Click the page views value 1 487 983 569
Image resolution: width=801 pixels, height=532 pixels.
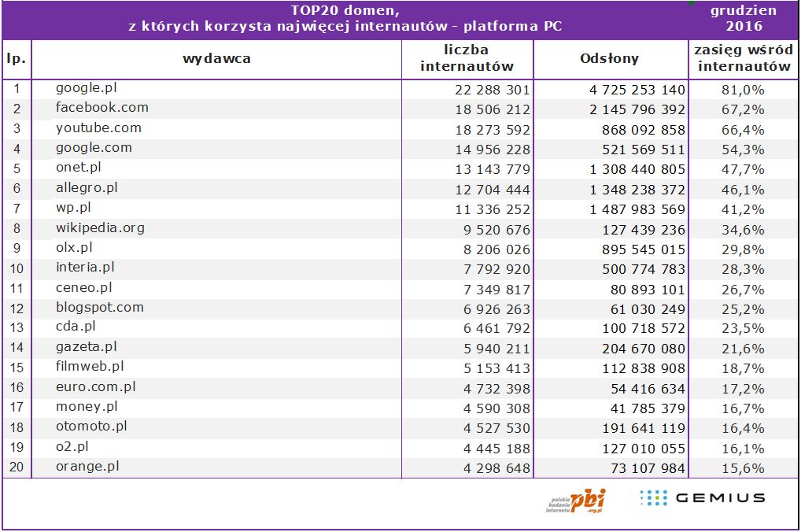(x=637, y=209)
